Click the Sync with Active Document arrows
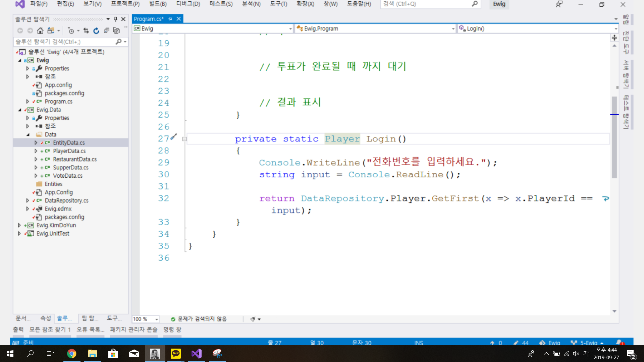This screenshot has width=644, height=362. pyautogui.click(x=86, y=31)
